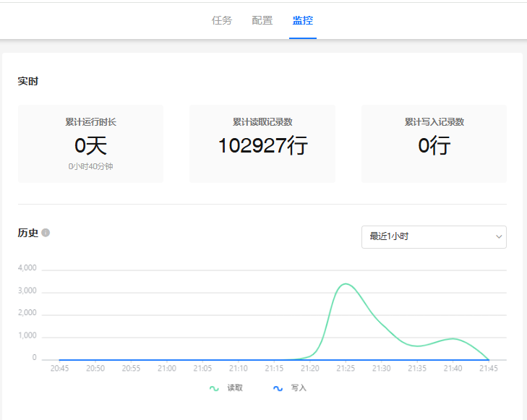Click the 21:45 x-axis time label
The image size is (527, 420).
[489, 369]
